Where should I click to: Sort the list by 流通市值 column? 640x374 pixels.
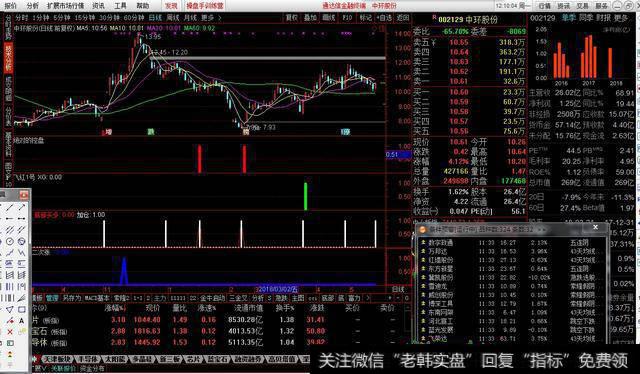click(x=248, y=308)
